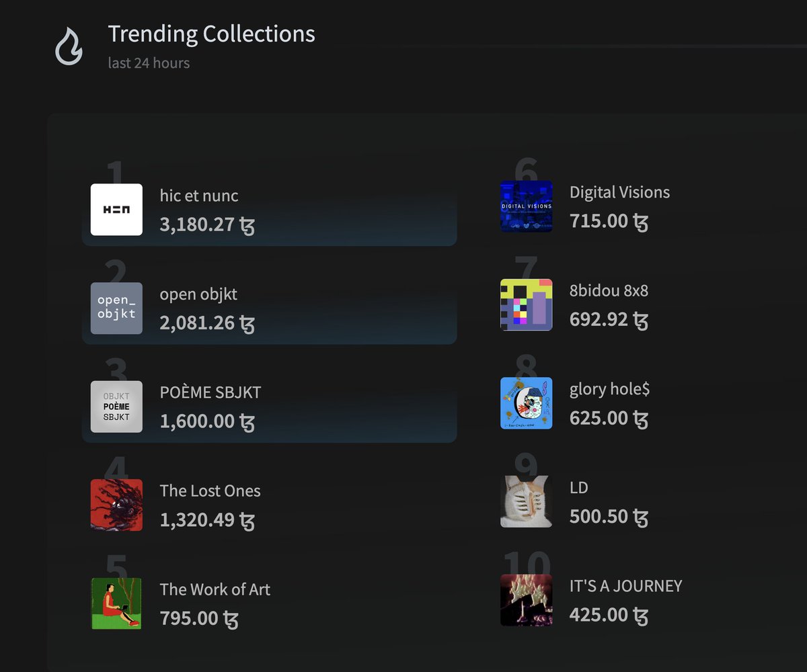The image size is (807, 672).
Task: Click the open objkt collection name
Action: coord(198,294)
